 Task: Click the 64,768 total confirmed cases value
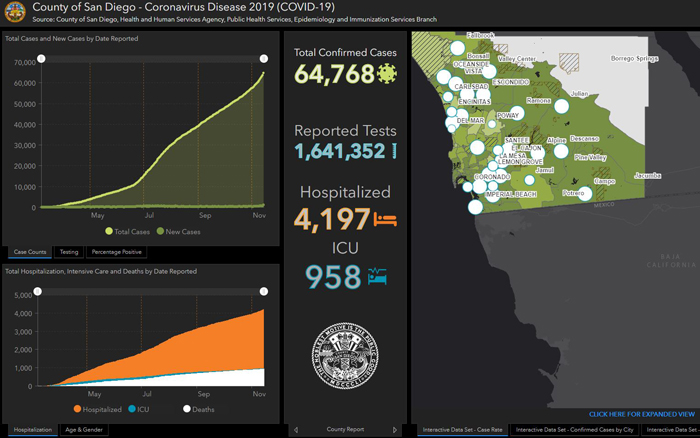tap(334, 74)
